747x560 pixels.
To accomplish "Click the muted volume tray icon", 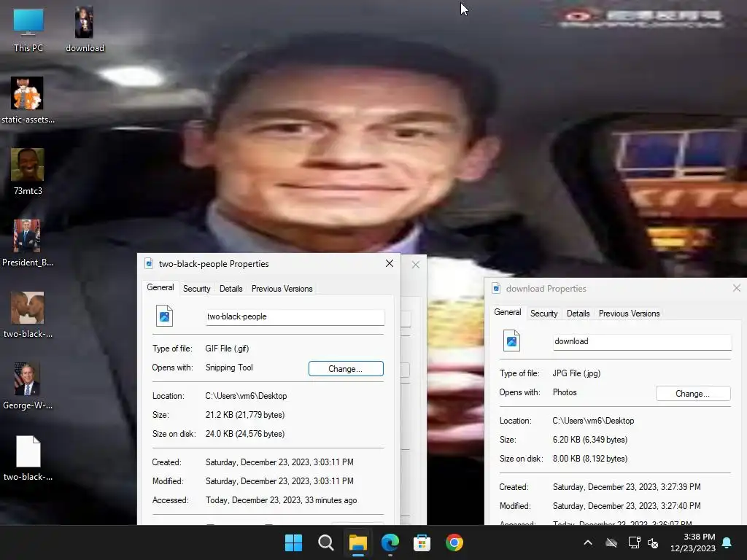I will [x=653, y=542].
